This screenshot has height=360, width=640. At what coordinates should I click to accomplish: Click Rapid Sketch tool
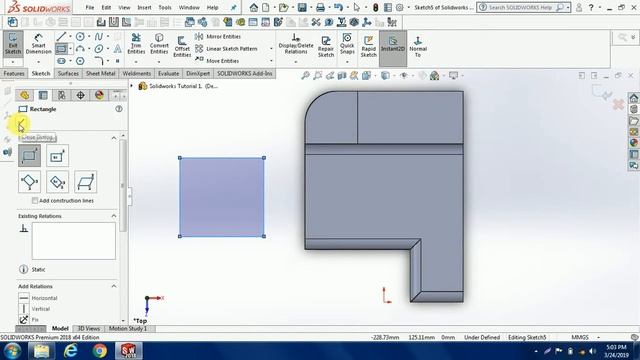pyautogui.click(x=368, y=46)
